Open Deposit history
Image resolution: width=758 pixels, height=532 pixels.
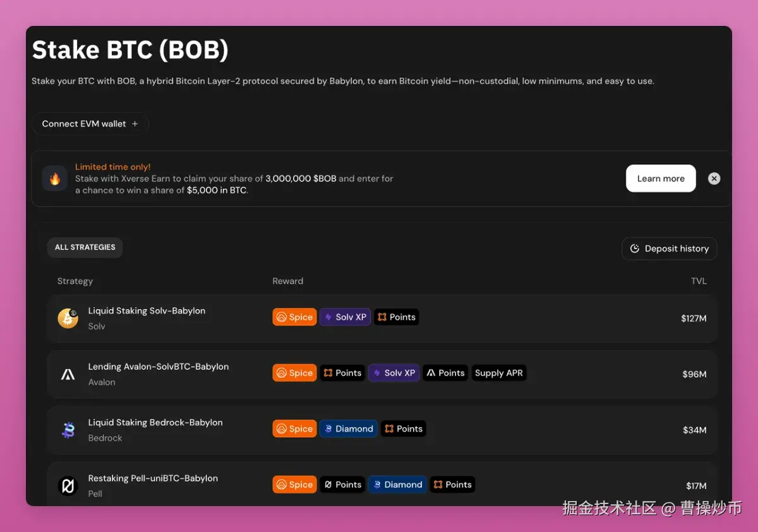670,249
